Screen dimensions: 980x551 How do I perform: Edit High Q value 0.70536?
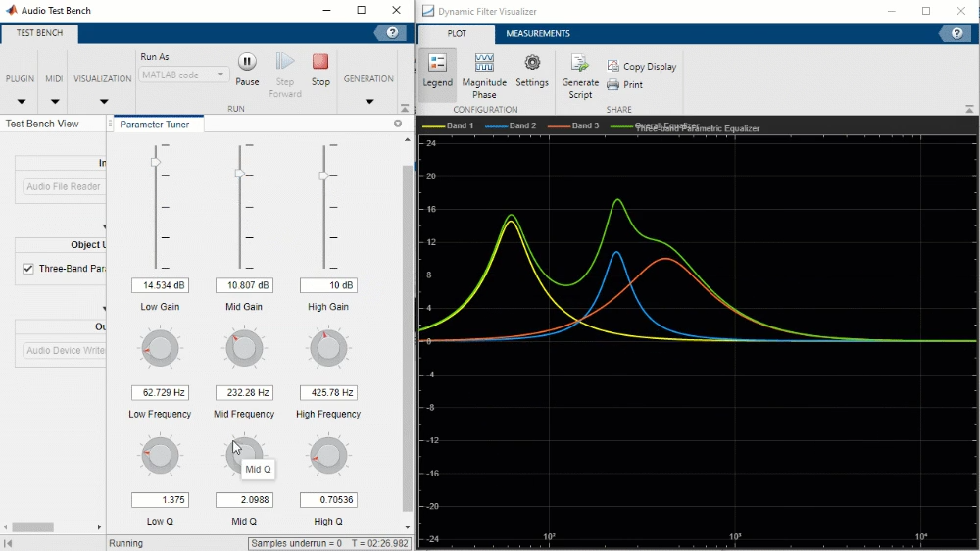pos(328,500)
